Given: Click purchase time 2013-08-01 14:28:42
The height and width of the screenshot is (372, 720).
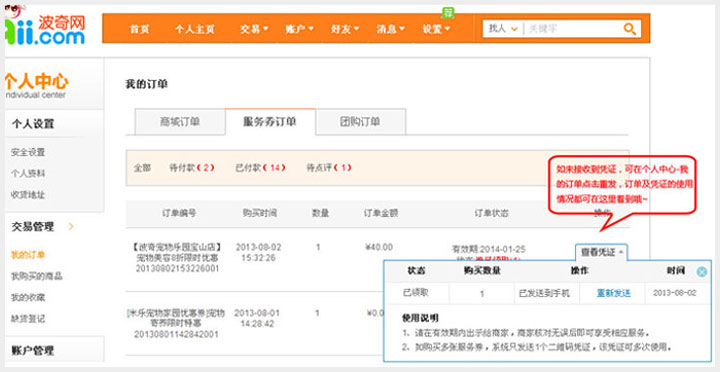Looking at the screenshot, I should click(x=257, y=318).
